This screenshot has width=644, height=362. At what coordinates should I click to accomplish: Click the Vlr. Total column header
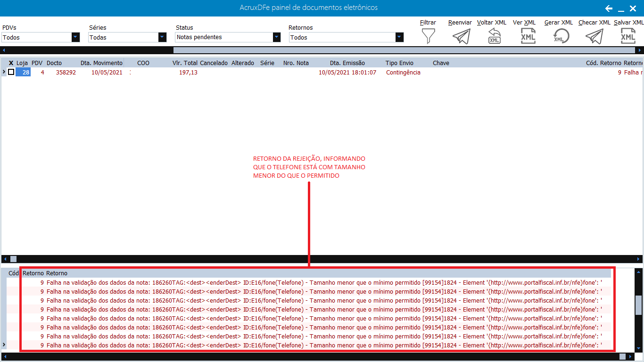185,63
